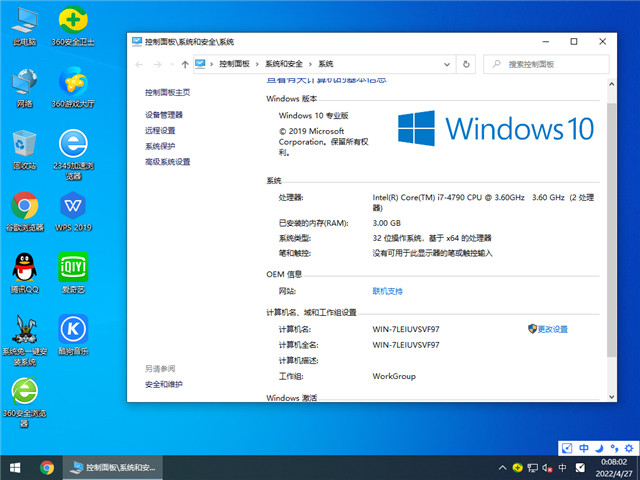
Task: Open 谷歌浏览器 Chrome desktop icon
Action: pos(24,212)
